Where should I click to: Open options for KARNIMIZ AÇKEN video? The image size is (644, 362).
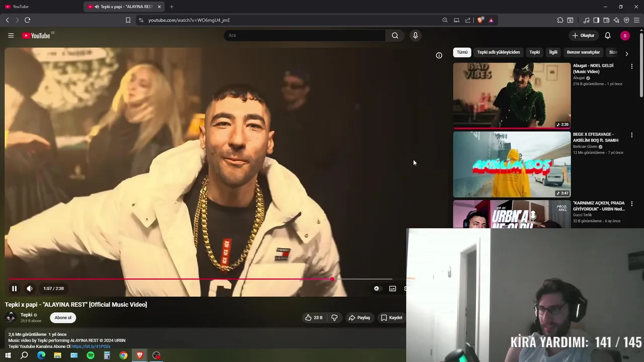pos(631,204)
